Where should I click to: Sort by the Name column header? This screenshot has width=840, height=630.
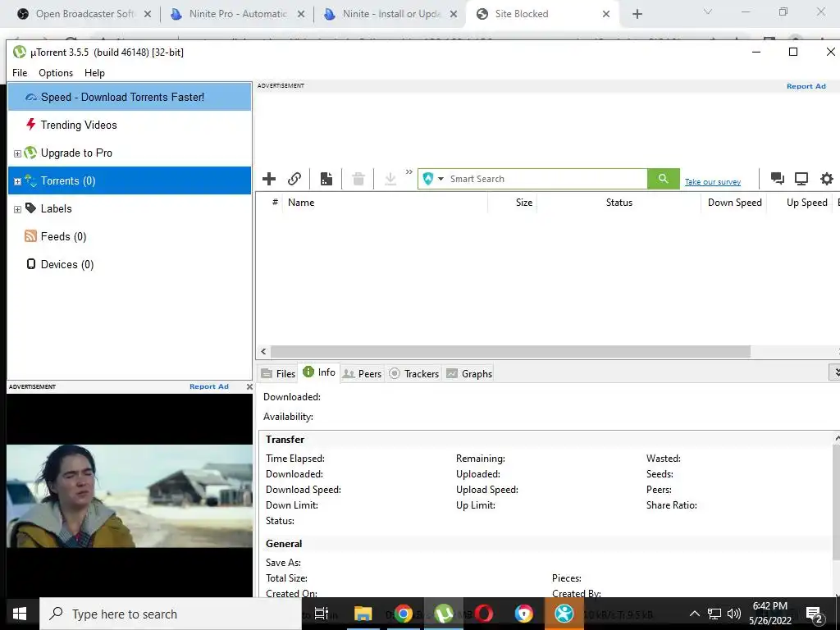[x=385, y=203]
